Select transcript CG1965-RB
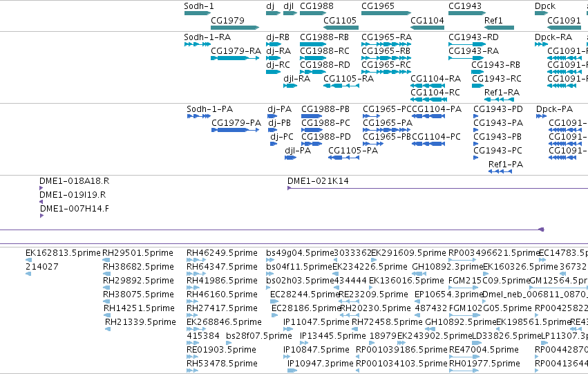The height and width of the screenshot is (374, 588). pyautogui.click(x=386, y=58)
